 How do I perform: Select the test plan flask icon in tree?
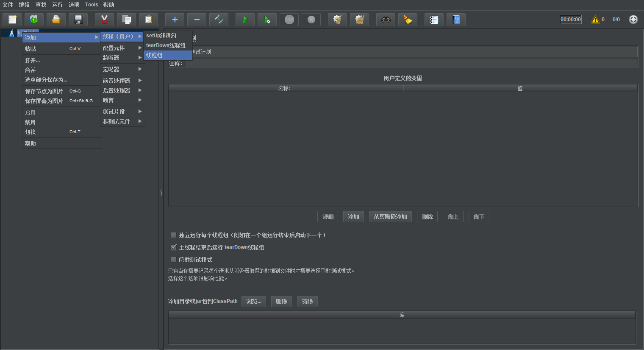(11, 33)
